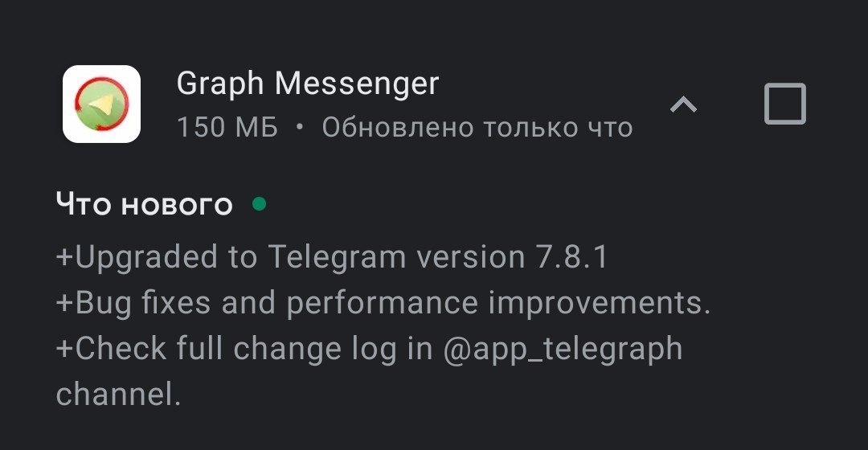Click the word "channel." on the last line

click(x=117, y=395)
